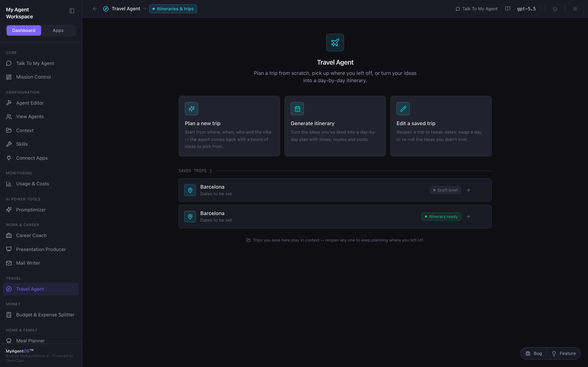588x367 pixels.
Task: Open Draft brief Barcelona trip arrow
Action: click(x=468, y=190)
